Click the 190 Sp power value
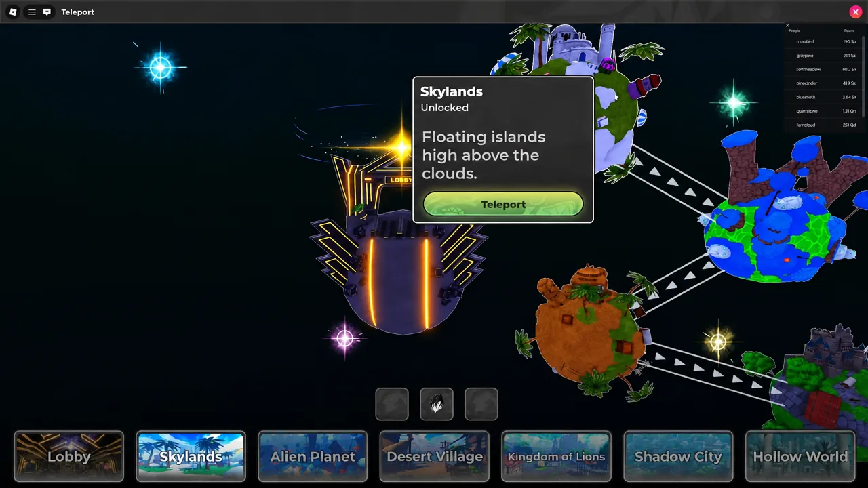Screen dimensions: 868x488 [849, 42]
